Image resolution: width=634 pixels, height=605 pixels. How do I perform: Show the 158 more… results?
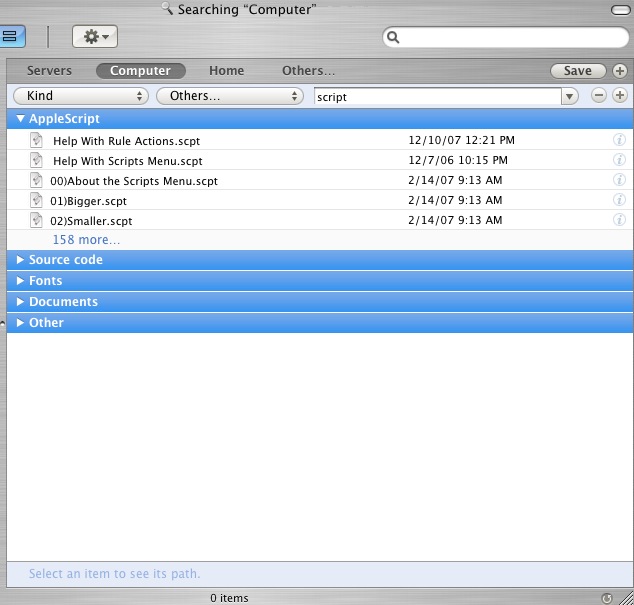coord(87,240)
